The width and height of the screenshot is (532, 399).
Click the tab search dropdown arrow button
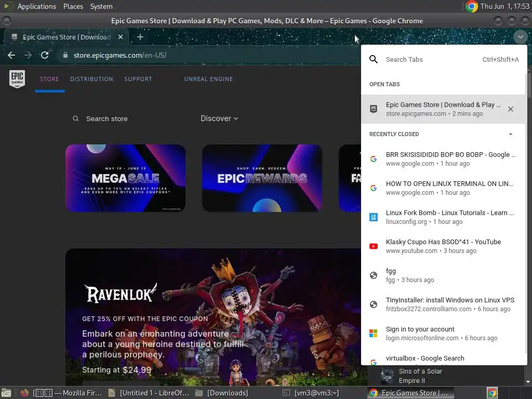pyautogui.click(x=520, y=37)
